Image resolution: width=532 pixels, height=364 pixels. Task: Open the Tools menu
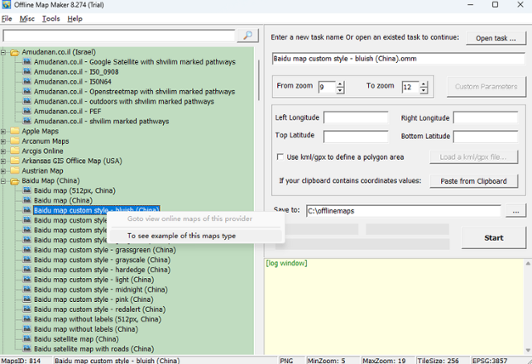point(51,19)
